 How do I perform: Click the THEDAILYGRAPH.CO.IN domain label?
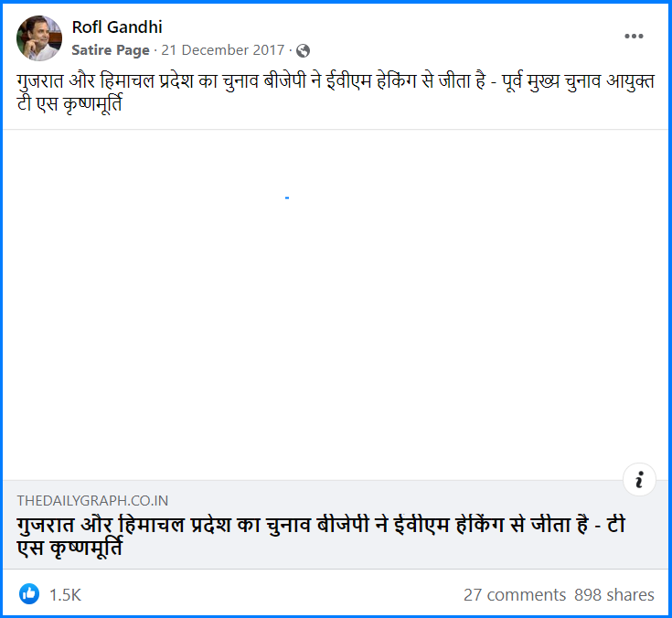point(92,501)
